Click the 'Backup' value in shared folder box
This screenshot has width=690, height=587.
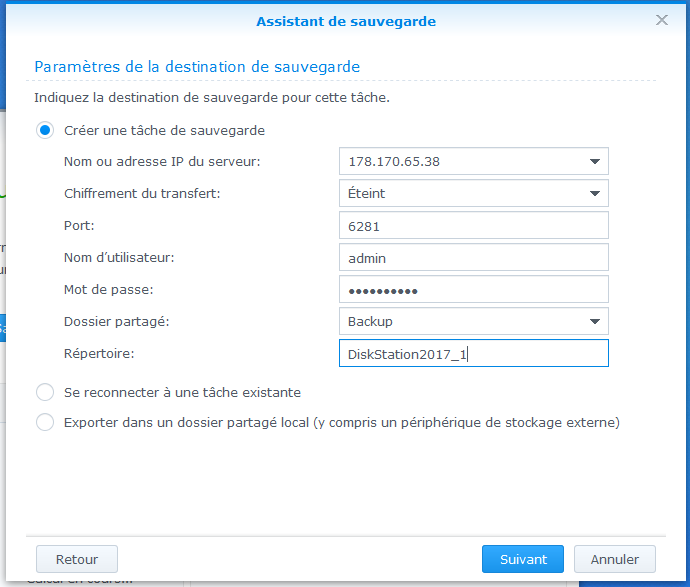pos(370,321)
